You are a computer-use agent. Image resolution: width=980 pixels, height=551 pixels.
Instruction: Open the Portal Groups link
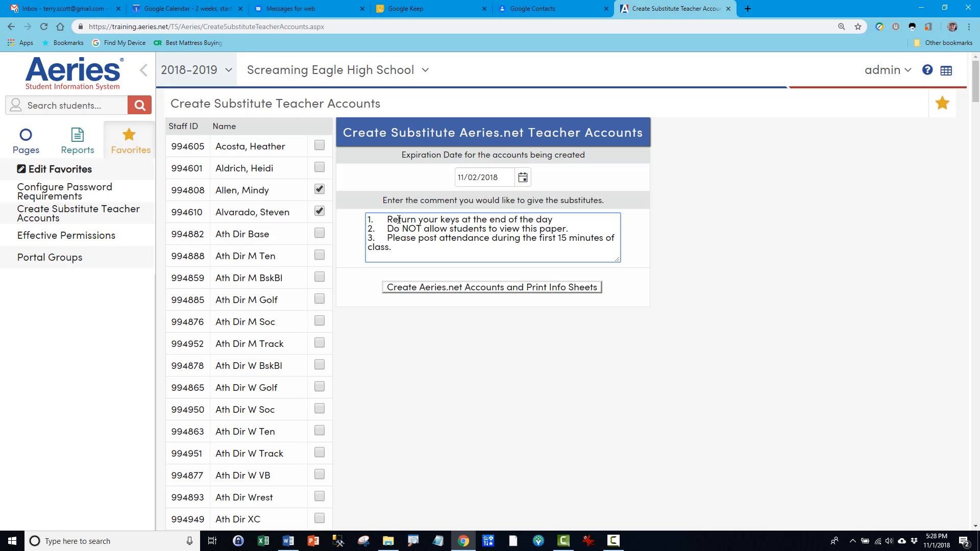50,258
